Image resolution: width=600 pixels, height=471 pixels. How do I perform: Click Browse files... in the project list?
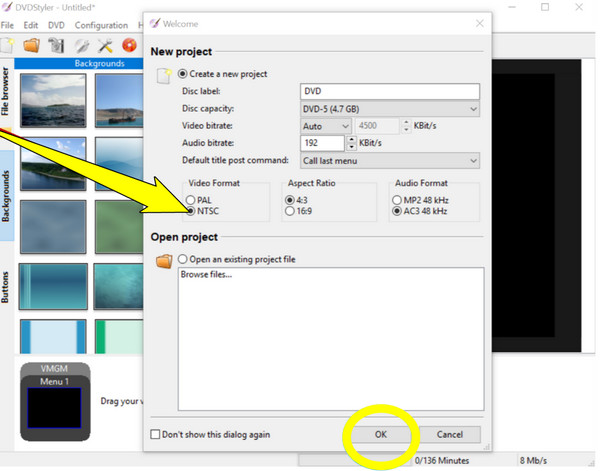point(206,274)
